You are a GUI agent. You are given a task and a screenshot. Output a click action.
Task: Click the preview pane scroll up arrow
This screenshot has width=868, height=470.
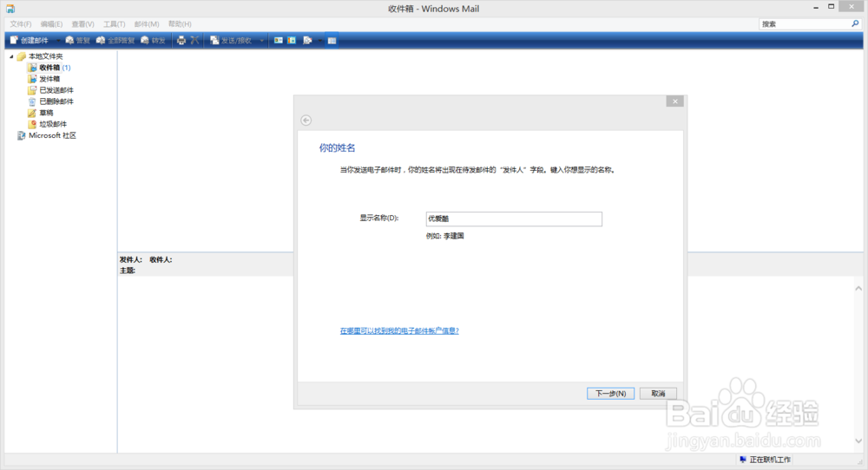tap(858, 288)
